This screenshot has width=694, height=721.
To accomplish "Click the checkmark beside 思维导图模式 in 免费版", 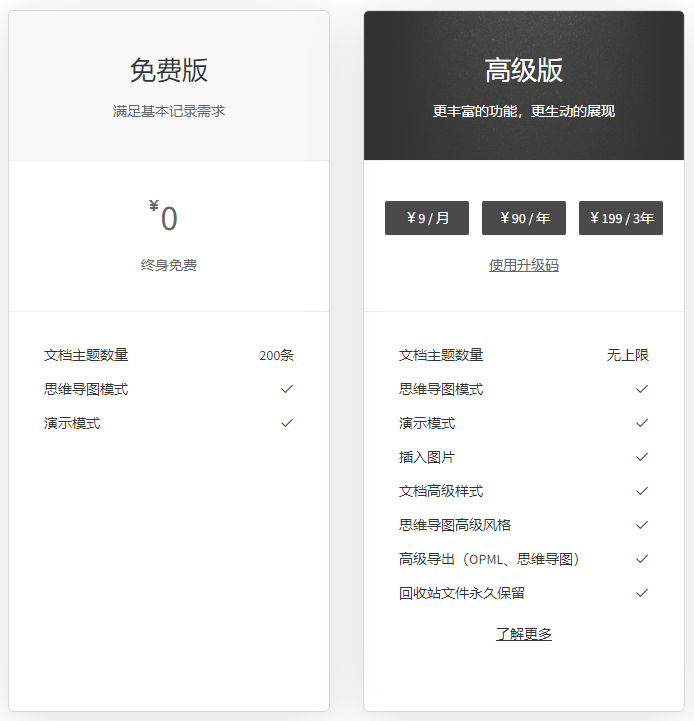I will [x=287, y=389].
